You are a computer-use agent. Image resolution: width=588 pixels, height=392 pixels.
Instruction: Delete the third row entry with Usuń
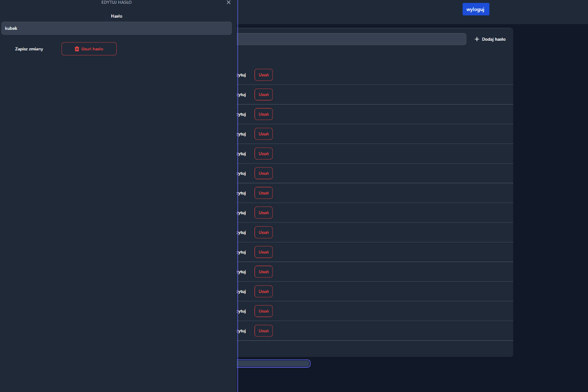tap(263, 114)
